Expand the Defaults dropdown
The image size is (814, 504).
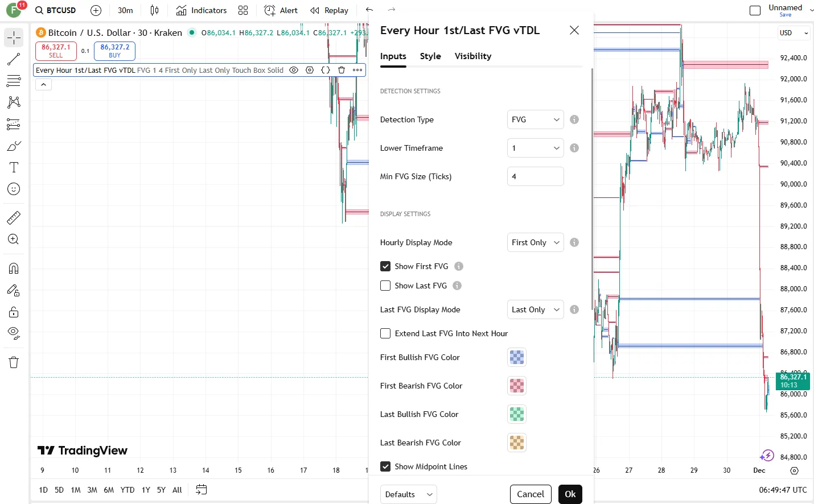point(409,494)
